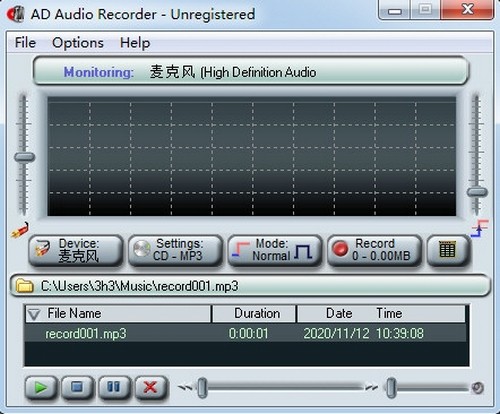Change the Mode Normal button
500x414 pixels.
click(275, 251)
